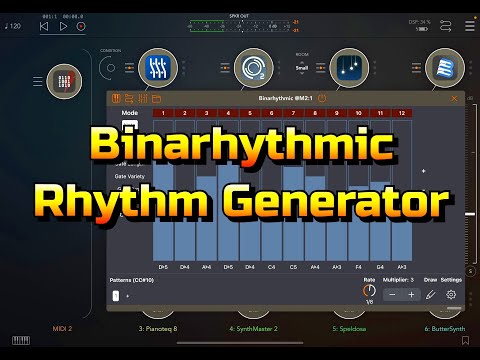
Task: Open the routing arrows icon in top bar
Action: click(x=446, y=26)
